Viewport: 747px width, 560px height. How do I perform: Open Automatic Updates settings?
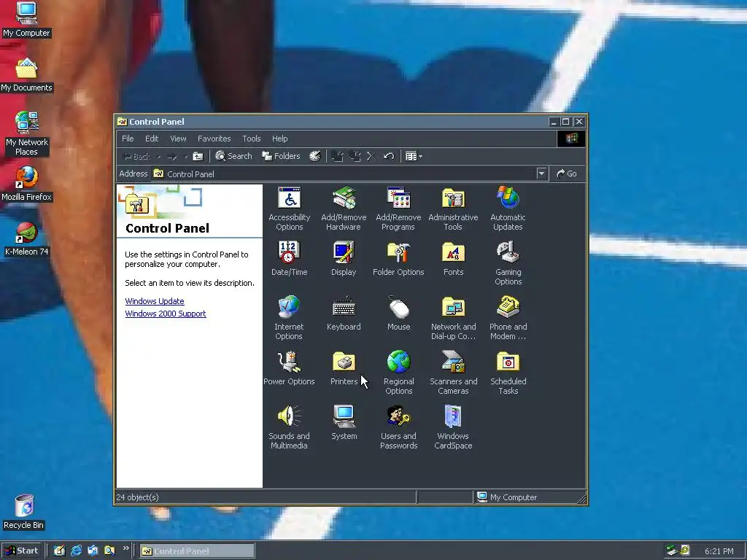508,209
